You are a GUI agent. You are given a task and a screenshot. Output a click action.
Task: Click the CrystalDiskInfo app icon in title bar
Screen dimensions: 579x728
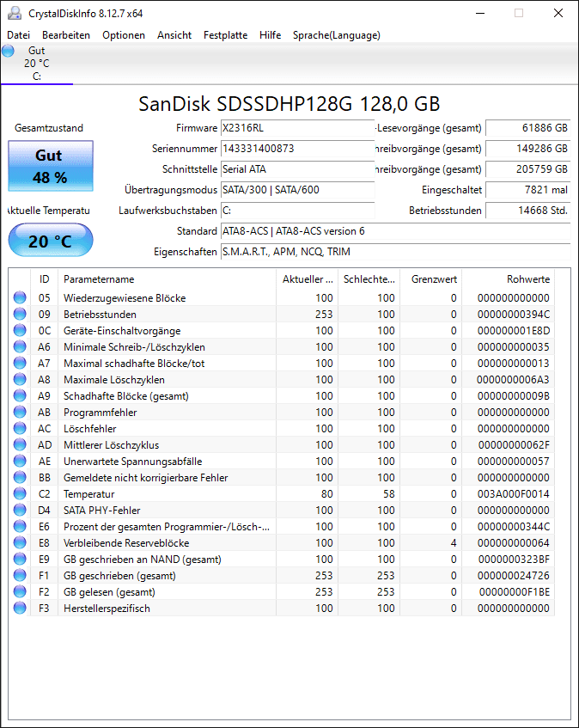(x=15, y=13)
